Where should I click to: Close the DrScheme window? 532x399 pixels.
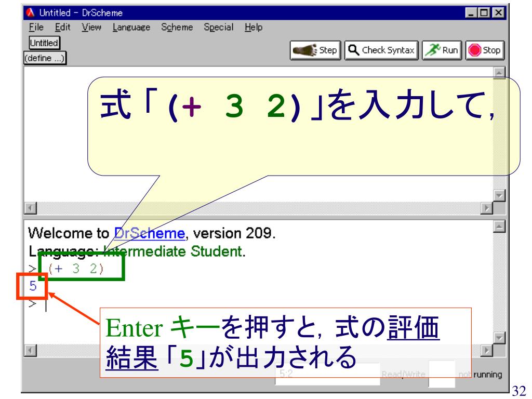click(x=498, y=13)
